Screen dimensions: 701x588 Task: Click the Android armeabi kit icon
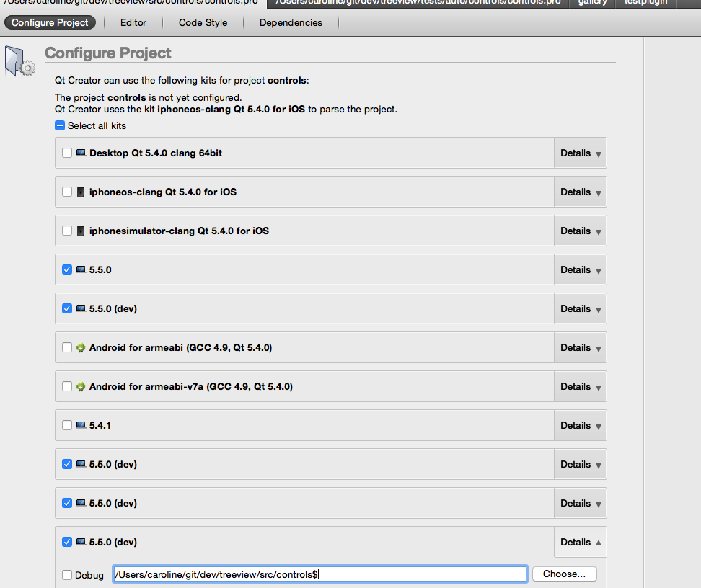coord(81,348)
